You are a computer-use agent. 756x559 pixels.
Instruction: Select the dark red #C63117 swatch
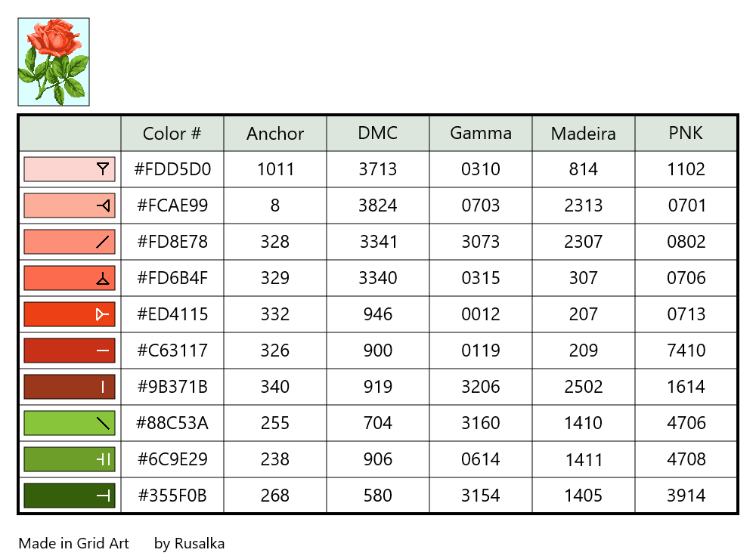70,351
